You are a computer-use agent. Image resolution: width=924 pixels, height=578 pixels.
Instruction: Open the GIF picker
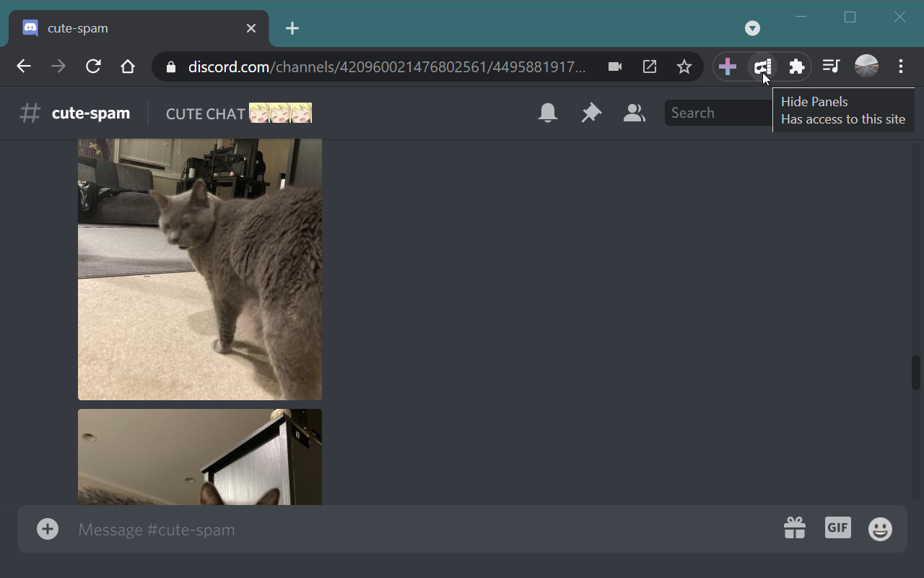pyautogui.click(x=837, y=528)
